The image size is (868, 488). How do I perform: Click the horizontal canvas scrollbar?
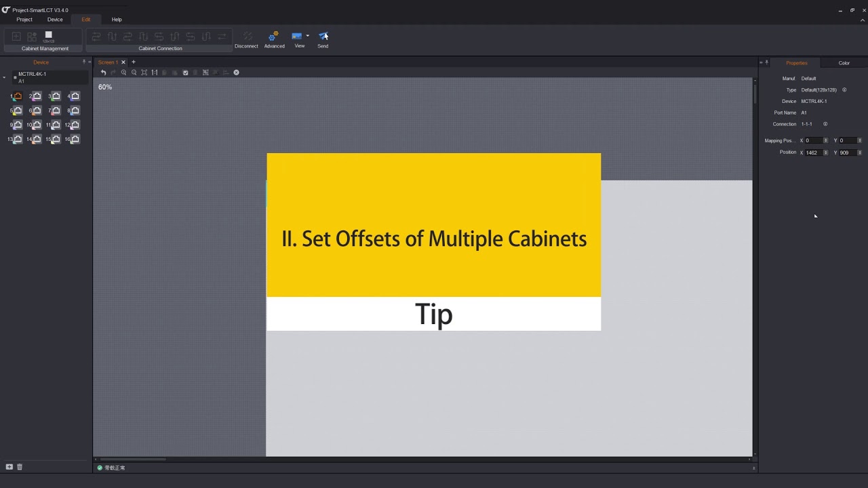click(x=133, y=460)
